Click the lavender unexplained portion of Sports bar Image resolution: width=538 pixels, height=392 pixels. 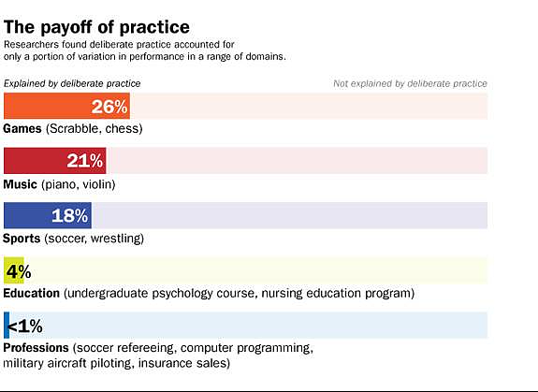tap(289, 215)
